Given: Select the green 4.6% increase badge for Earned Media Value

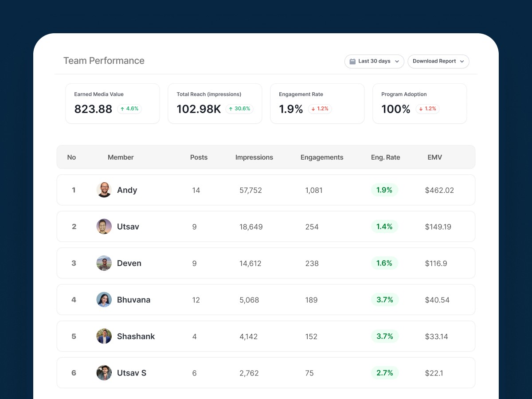Looking at the screenshot, I should click(x=129, y=108).
